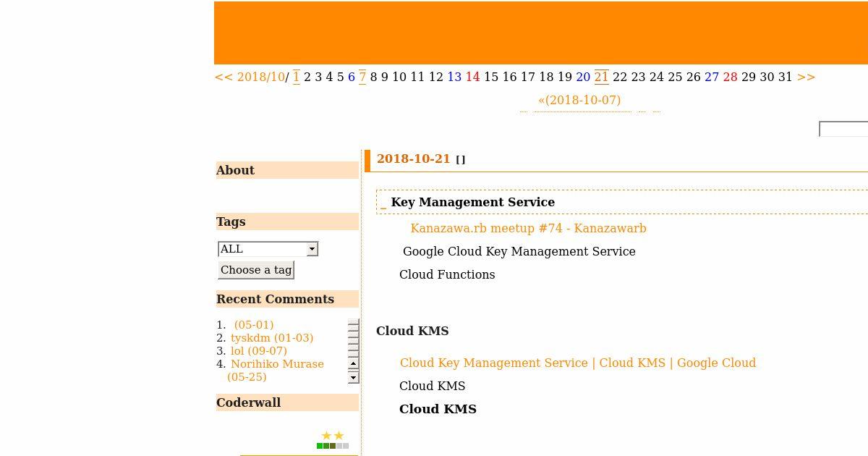Screen dimensions: 868x456
Task: Go to next month with >> arrows
Action: point(806,77)
